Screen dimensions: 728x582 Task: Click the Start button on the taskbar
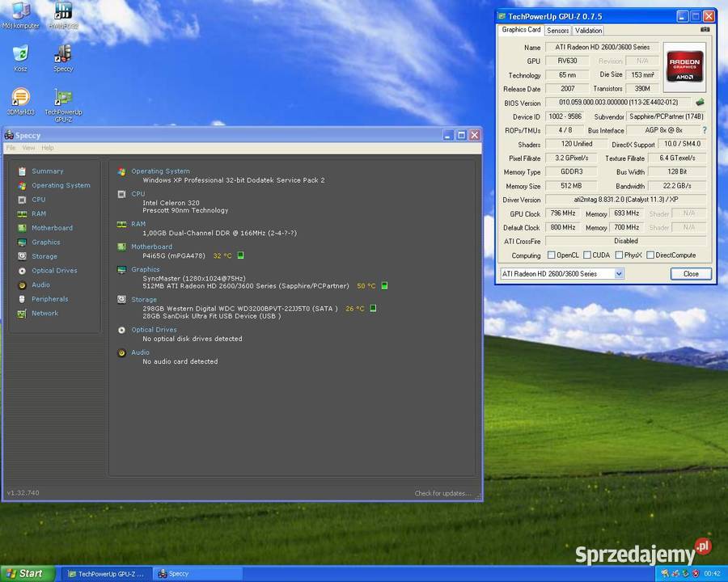[x=28, y=574]
